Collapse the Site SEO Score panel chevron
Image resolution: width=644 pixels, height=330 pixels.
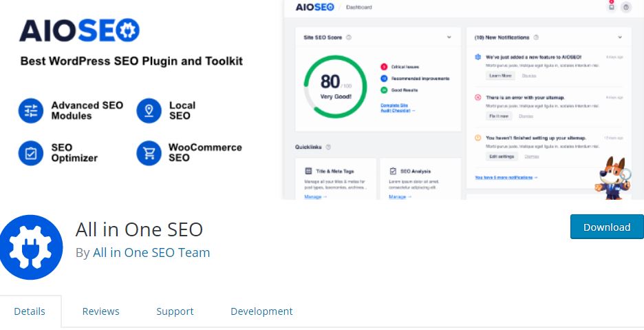pyautogui.click(x=449, y=37)
